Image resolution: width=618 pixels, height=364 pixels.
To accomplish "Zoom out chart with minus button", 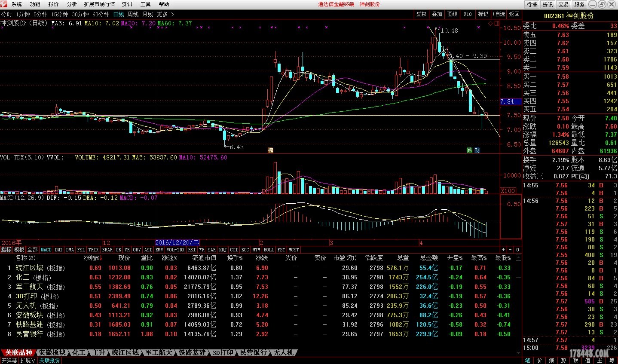I will (510, 249).
